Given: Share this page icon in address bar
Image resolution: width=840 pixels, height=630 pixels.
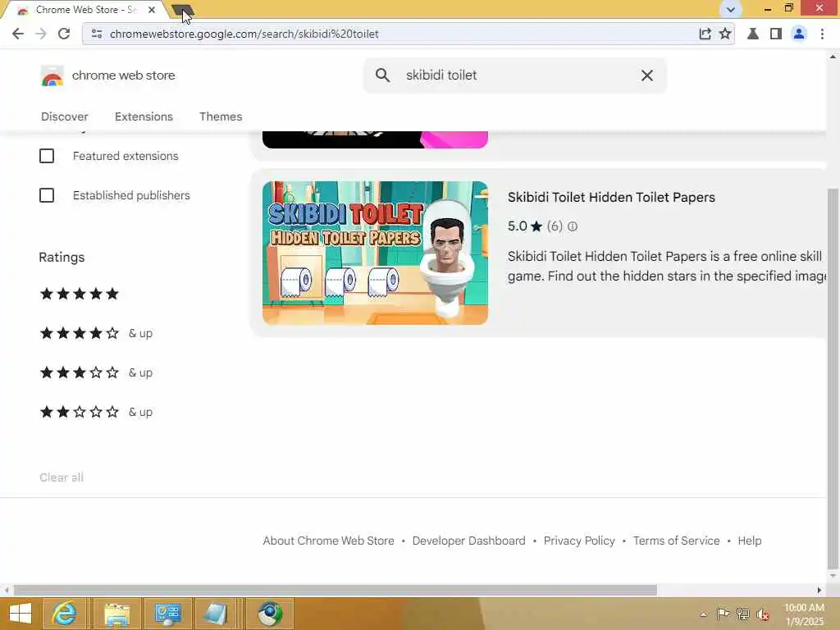Looking at the screenshot, I should pyautogui.click(x=705, y=34).
